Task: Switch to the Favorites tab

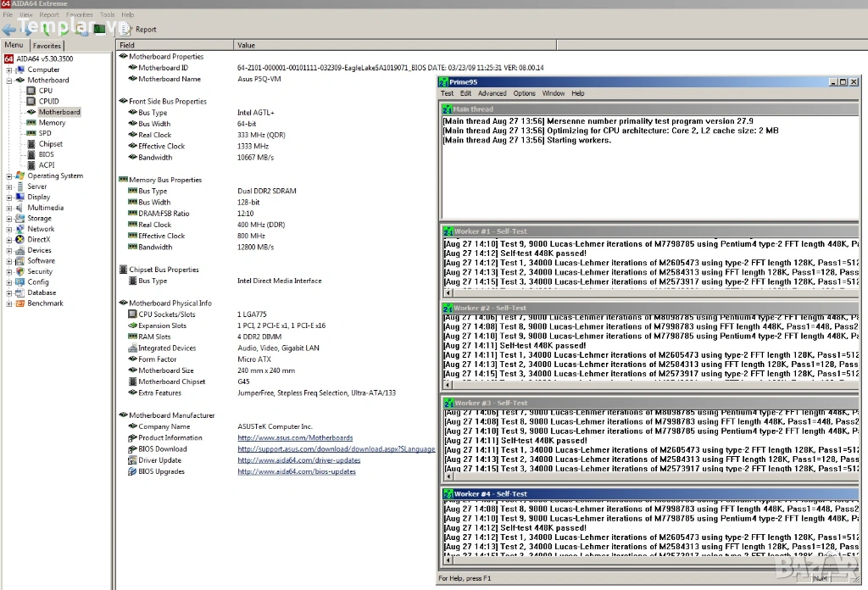Action: point(47,46)
